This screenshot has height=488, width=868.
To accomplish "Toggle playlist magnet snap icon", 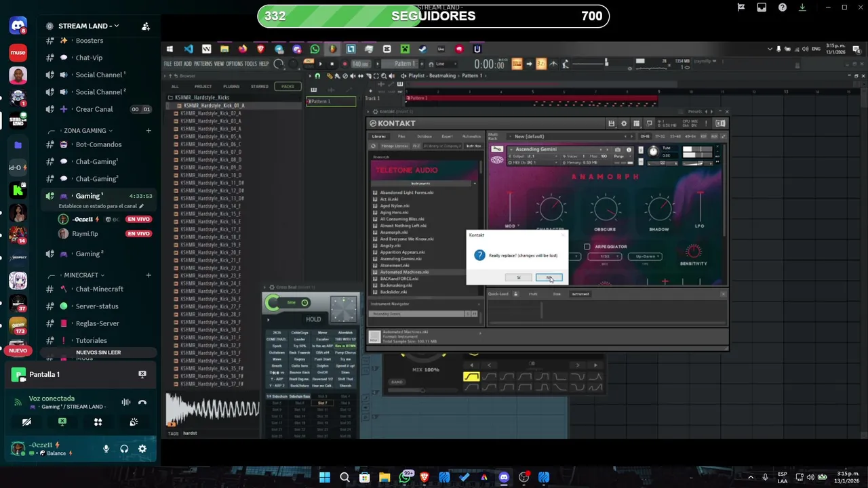I will tap(317, 76).
